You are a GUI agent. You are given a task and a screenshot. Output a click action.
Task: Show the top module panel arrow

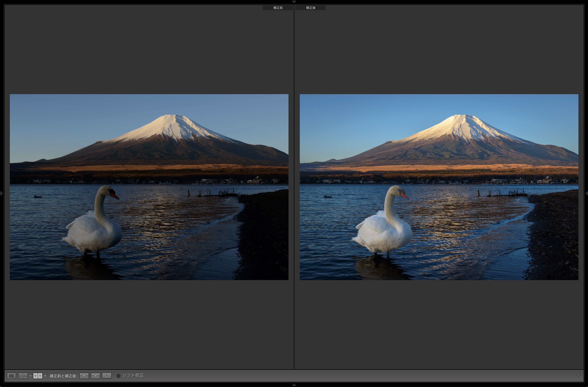(x=294, y=1)
